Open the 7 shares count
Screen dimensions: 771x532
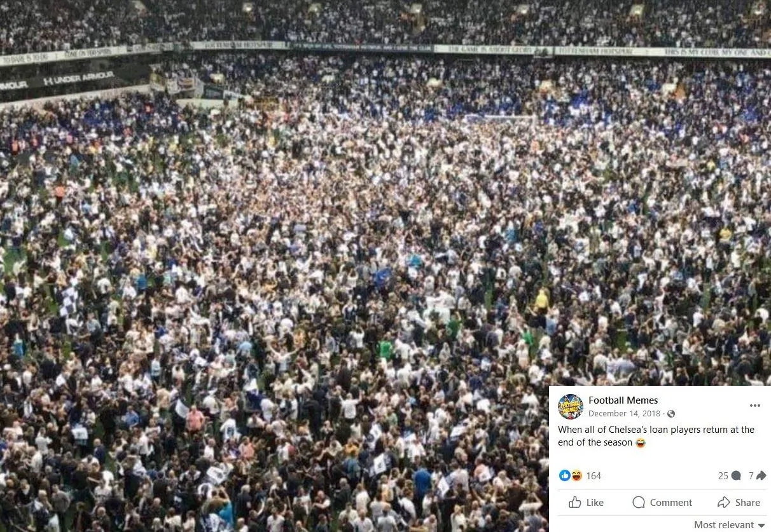751,475
